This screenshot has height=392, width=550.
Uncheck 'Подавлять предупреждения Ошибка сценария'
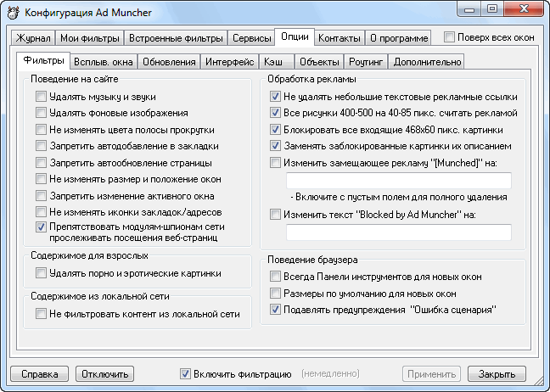tap(275, 310)
